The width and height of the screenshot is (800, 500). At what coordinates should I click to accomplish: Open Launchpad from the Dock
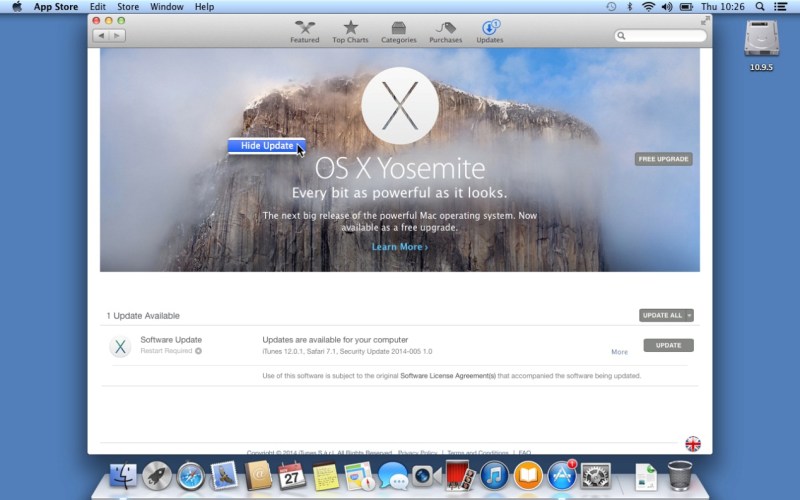click(x=157, y=475)
